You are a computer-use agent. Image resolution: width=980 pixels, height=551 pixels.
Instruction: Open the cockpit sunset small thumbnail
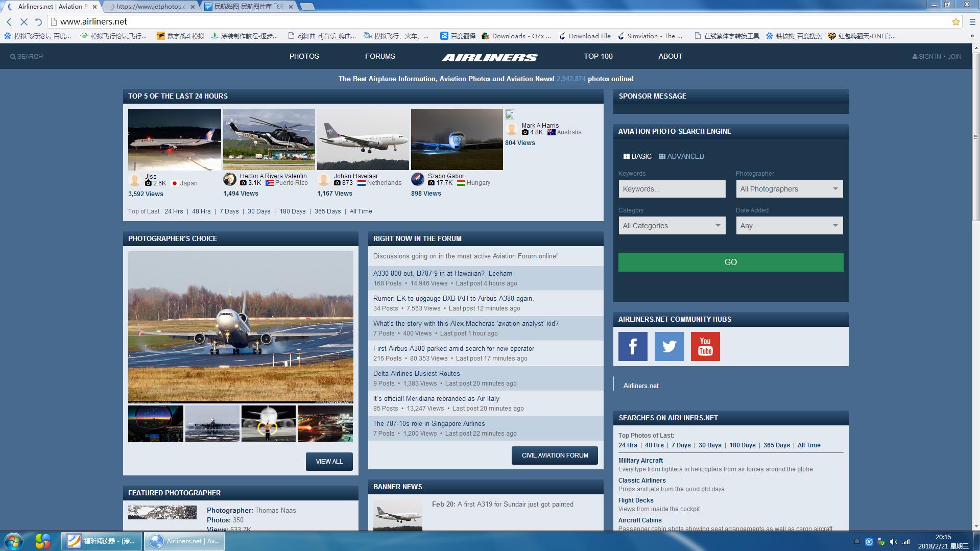point(156,424)
